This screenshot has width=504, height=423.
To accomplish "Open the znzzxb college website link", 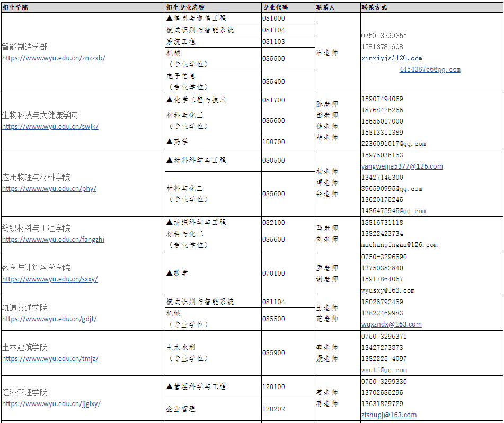I will click(x=54, y=58).
